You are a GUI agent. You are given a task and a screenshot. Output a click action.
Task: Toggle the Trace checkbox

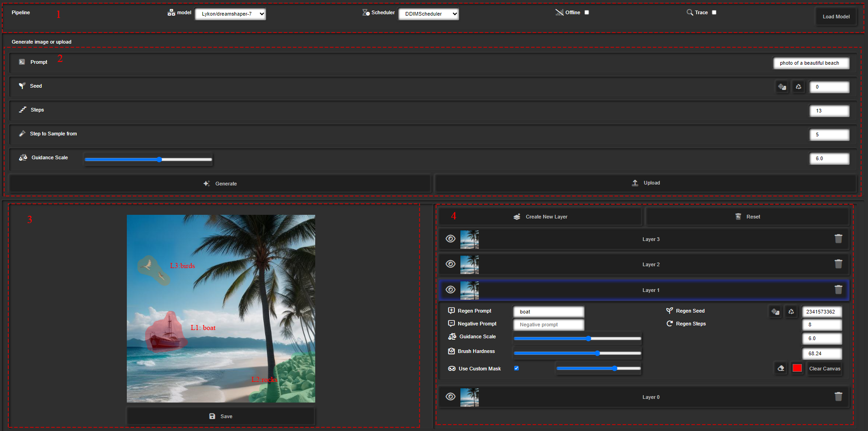tap(714, 12)
